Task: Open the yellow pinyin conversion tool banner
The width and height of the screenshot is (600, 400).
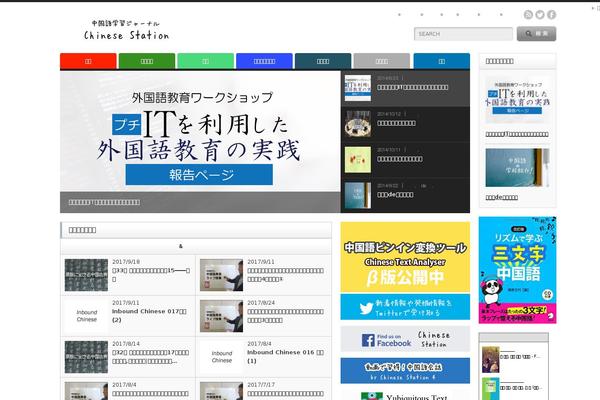Action: pyautogui.click(x=405, y=257)
